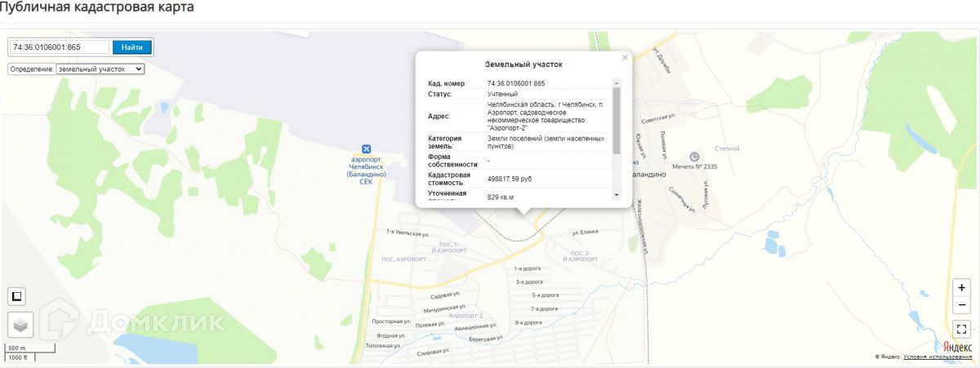
Task: Click the Садовая ул. street label
Action: click(447, 295)
